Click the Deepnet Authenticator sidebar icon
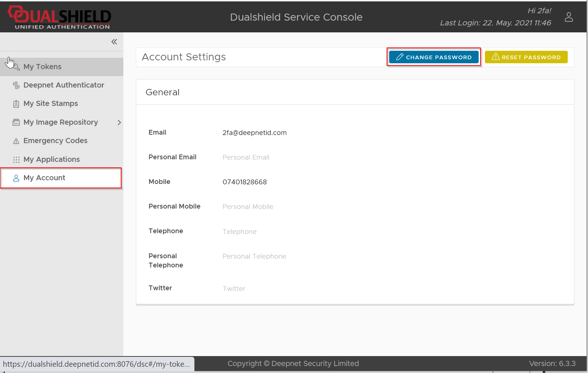The height and width of the screenshot is (373, 588). 16,85
